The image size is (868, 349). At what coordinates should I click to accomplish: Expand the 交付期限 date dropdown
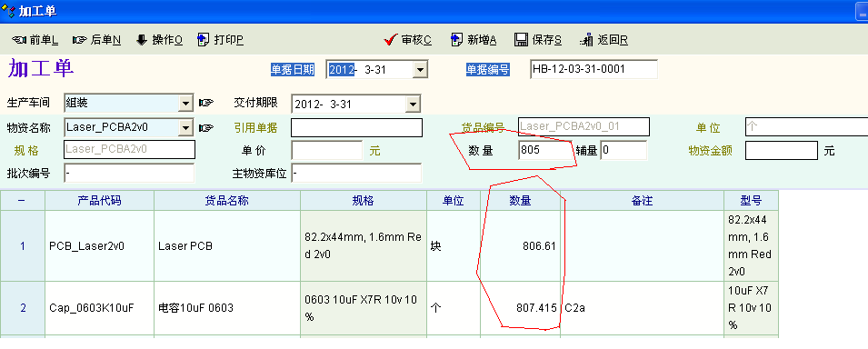413,104
